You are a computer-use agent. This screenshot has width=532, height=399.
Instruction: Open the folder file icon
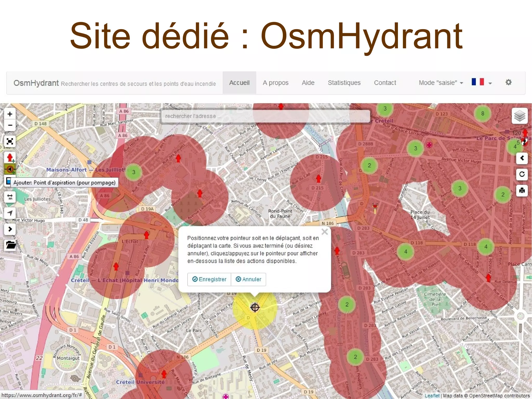(x=10, y=245)
